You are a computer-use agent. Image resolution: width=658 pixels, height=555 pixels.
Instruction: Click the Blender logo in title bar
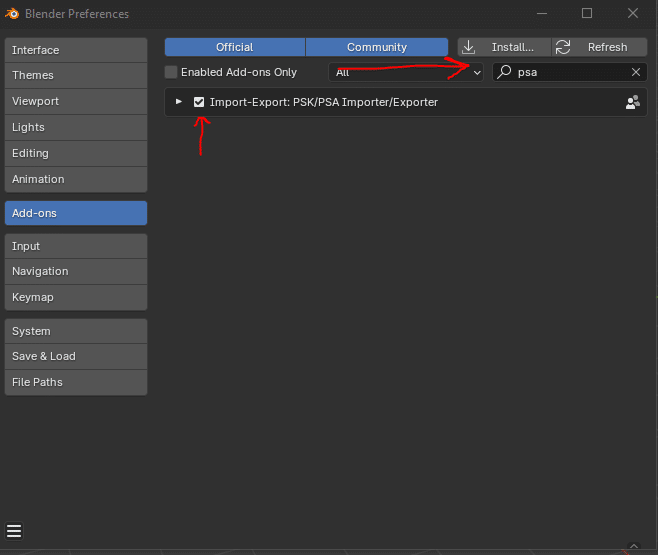[x=12, y=14]
